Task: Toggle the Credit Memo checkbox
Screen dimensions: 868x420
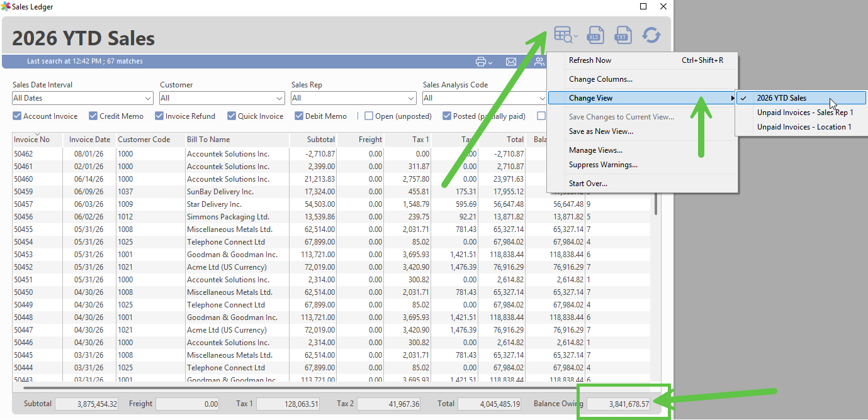Action: pos(93,116)
